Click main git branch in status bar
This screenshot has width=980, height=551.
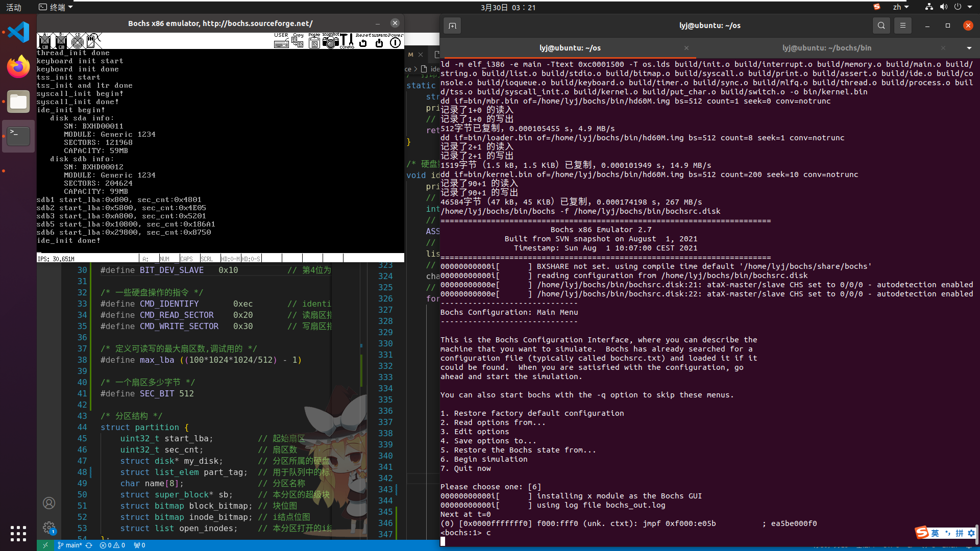tap(70, 545)
